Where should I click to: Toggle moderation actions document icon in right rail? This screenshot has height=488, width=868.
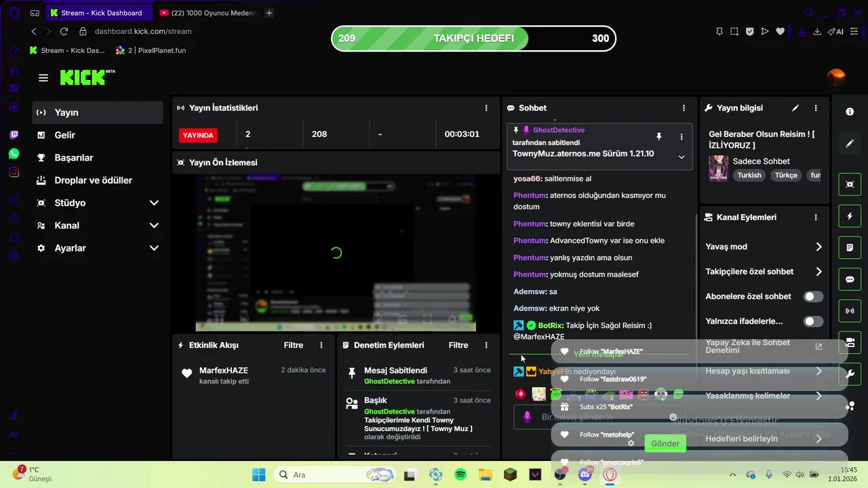[850, 248]
